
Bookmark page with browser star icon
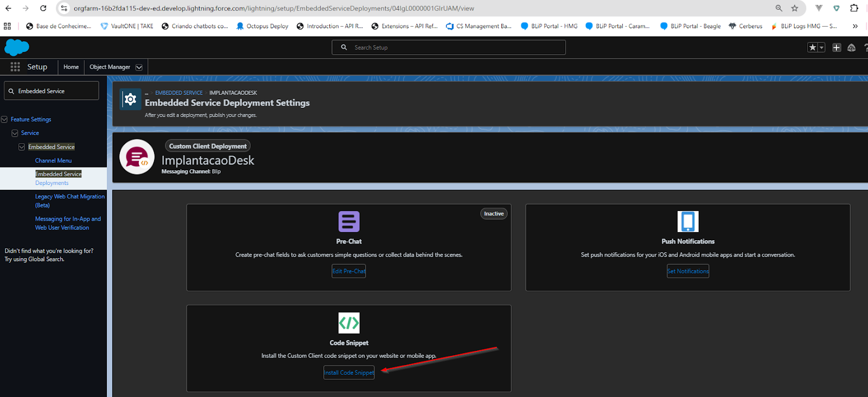795,8
